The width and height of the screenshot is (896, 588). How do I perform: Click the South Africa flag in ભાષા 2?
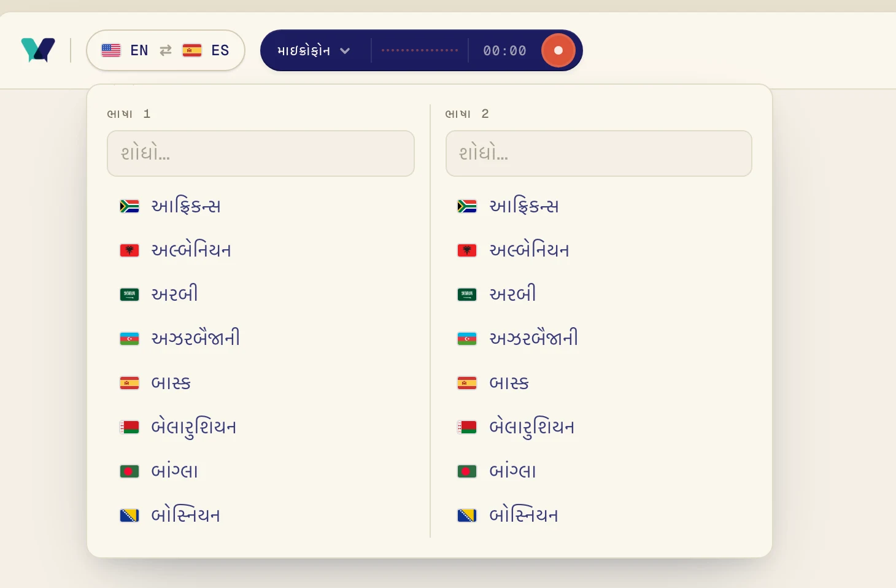click(x=467, y=206)
